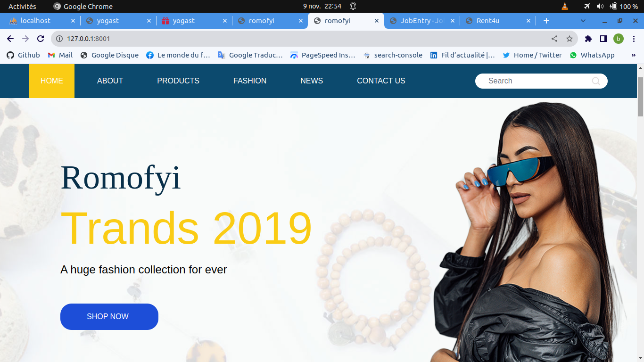Click the browser back arrow
The height and width of the screenshot is (362, 644).
[10, 39]
